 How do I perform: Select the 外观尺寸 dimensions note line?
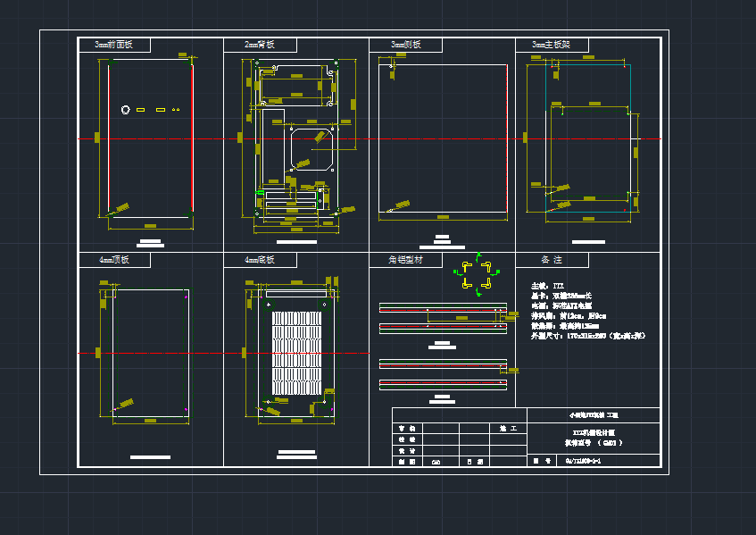tap(585, 335)
